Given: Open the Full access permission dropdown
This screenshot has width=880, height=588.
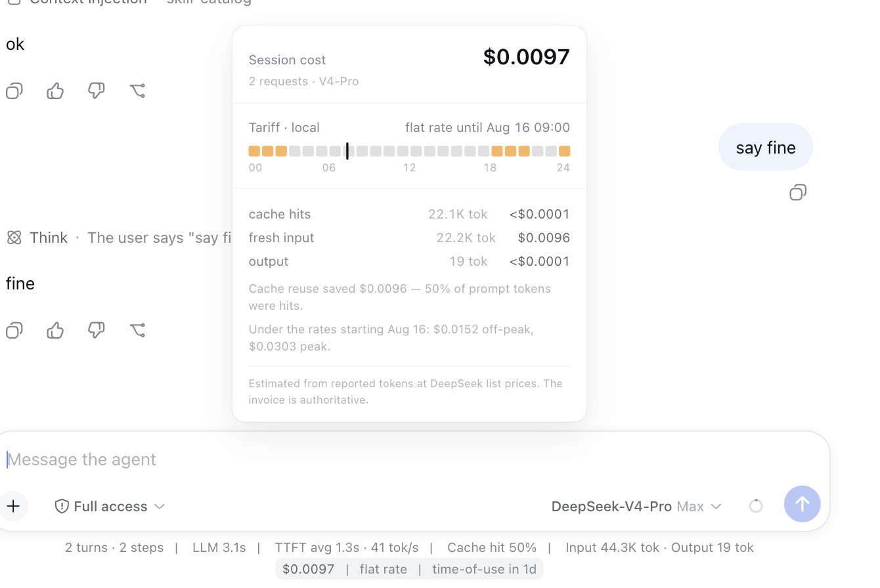Looking at the screenshot, I should click(110, 506).
